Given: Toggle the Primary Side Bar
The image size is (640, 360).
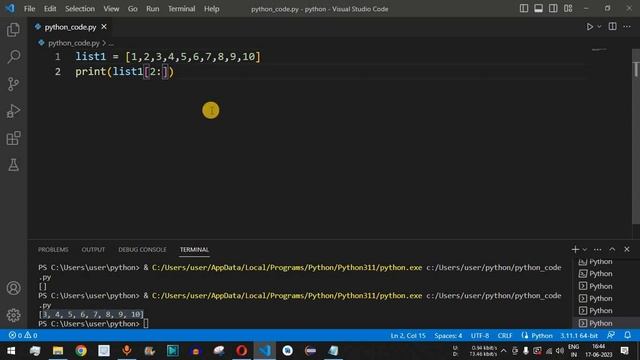Looking at the screenshot, I should (524, 8).
